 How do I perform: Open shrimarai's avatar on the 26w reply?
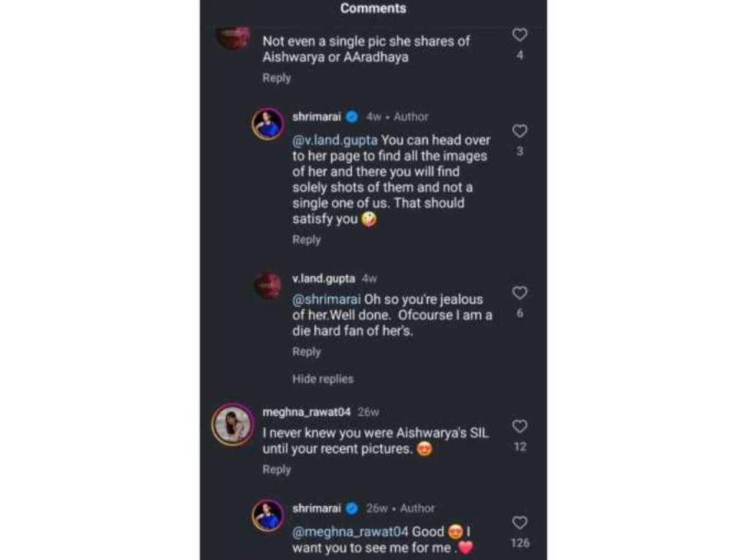(x=268, y=516)
